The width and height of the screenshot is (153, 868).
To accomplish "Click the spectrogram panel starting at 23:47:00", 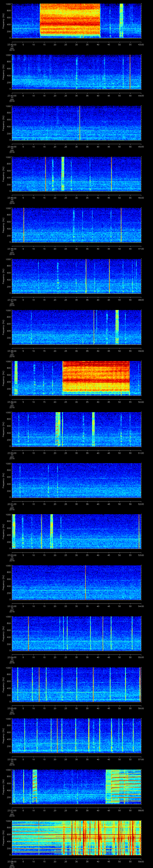I will click(76, 276).
